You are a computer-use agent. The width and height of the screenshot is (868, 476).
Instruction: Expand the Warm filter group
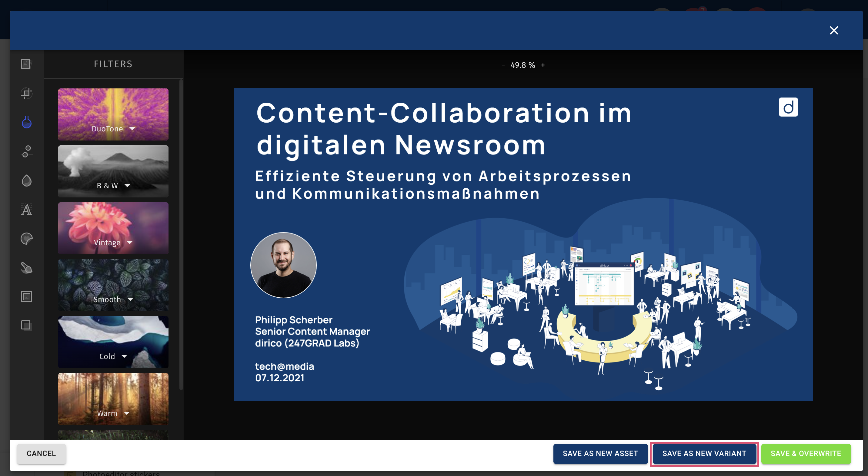click(x=113, y=399)
